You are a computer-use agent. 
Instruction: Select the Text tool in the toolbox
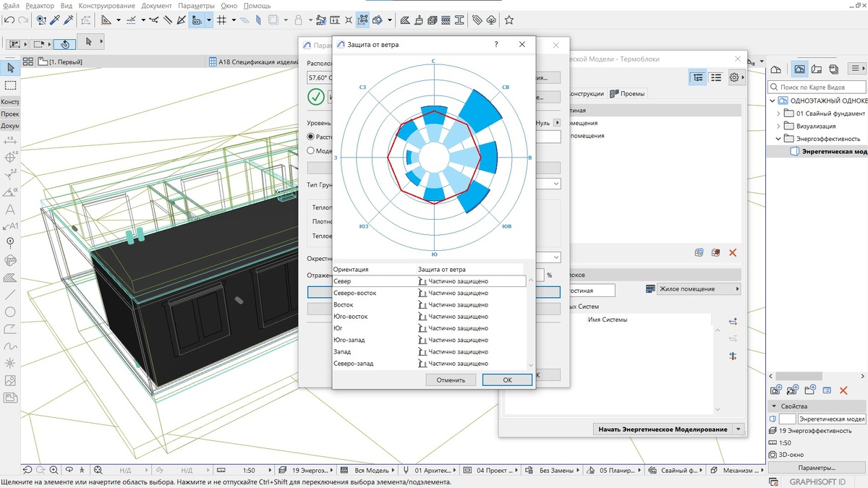point(10,209)
